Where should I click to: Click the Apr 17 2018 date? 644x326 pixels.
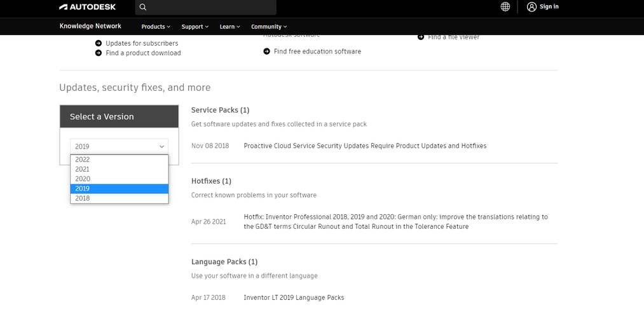pyautogui.click(x=209, y=297)
